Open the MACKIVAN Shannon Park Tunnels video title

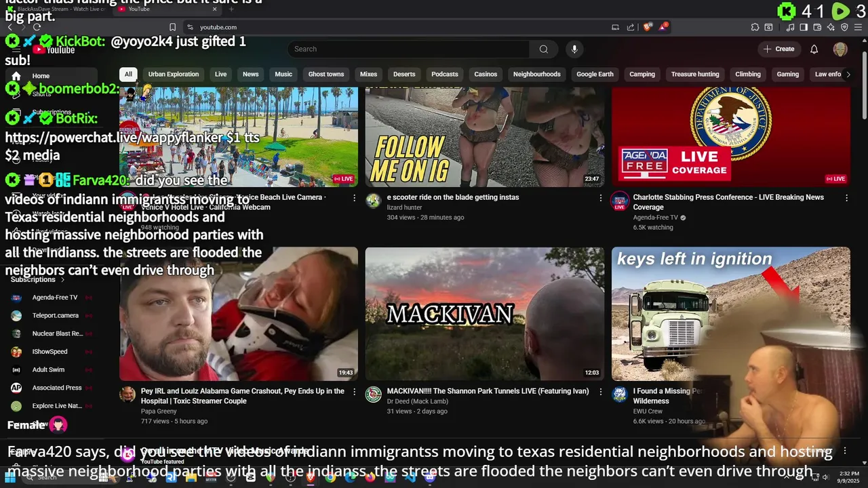(x=488, y=391)
